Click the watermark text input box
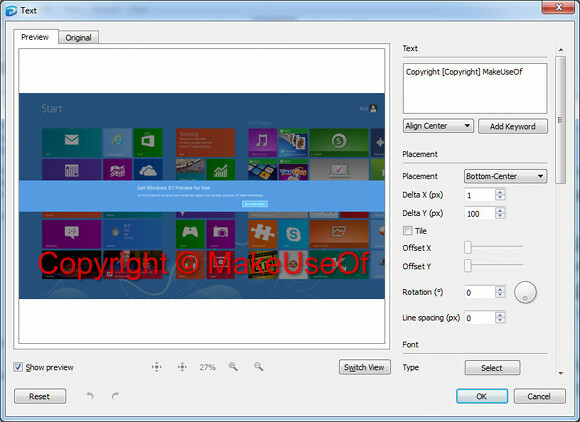The height and width of the screenshot is (422, 580). point(475,88)
